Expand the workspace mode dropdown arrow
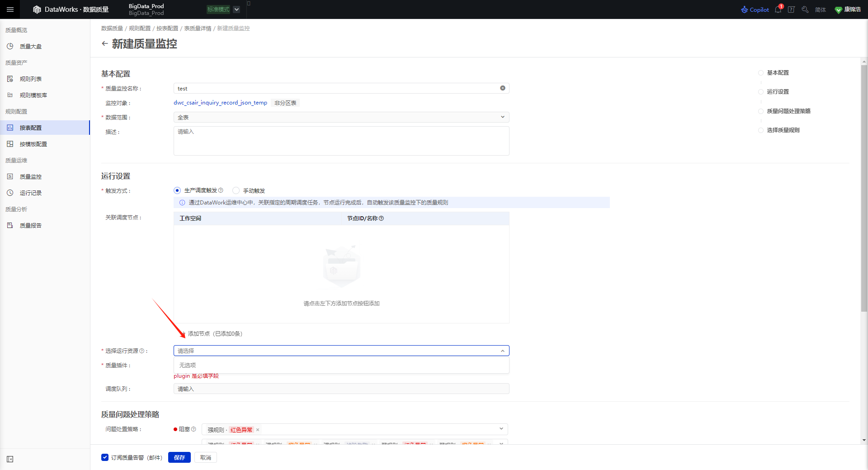 (236, 9)
